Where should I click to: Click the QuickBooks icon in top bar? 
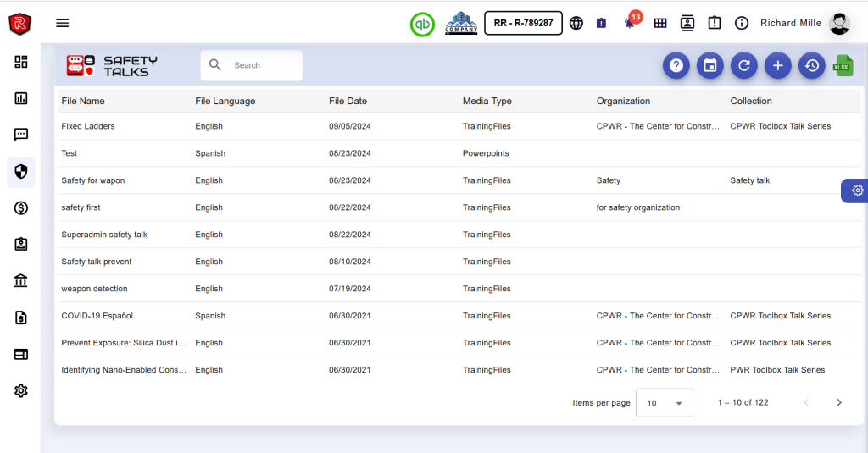(422, 24)
